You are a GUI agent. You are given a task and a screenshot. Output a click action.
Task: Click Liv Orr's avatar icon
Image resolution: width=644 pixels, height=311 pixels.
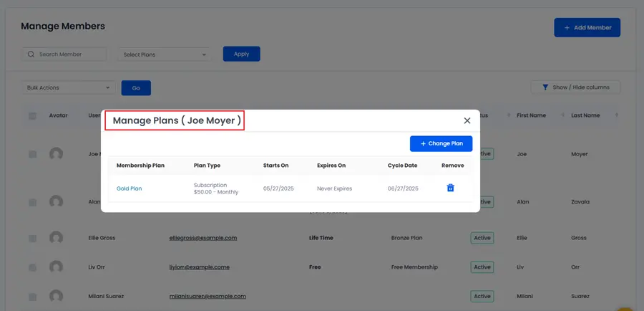pyautogui.click(x=56, y=267)
